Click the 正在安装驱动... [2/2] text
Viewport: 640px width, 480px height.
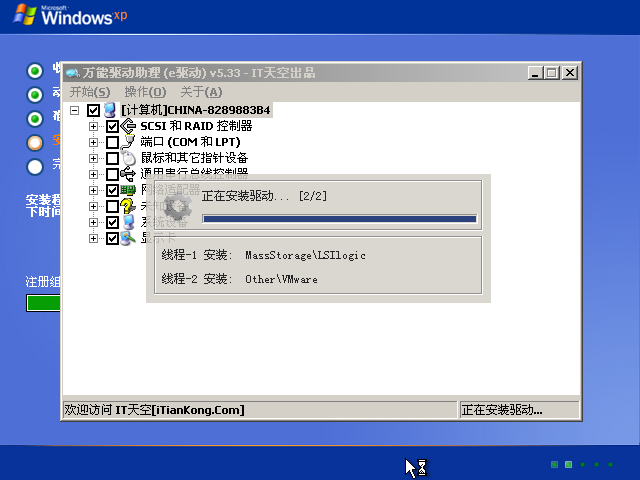pyautogui.click(x=264, y=196)
